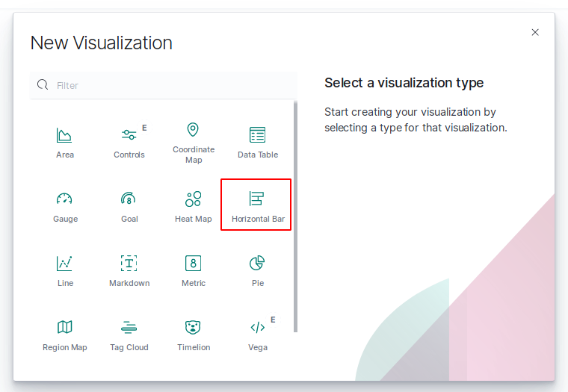The image size is (568, 392).
Task: Click the search magnifier icon
Action: pos(43,84)
